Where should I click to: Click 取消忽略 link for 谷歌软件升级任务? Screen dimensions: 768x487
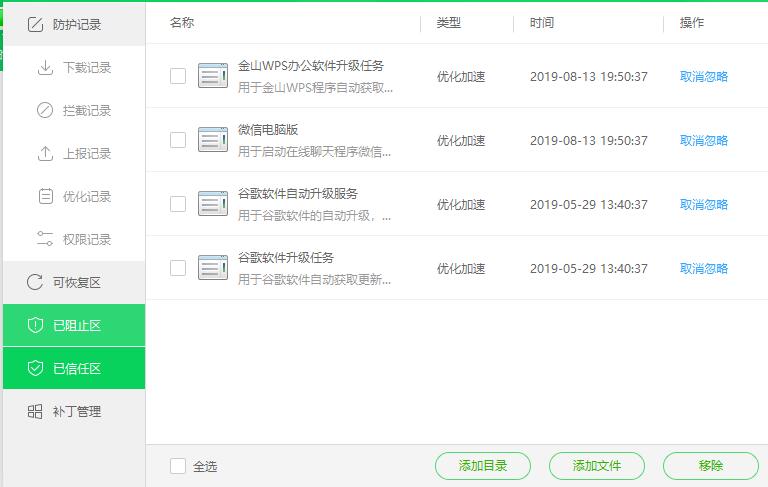(x=704, y=268)
